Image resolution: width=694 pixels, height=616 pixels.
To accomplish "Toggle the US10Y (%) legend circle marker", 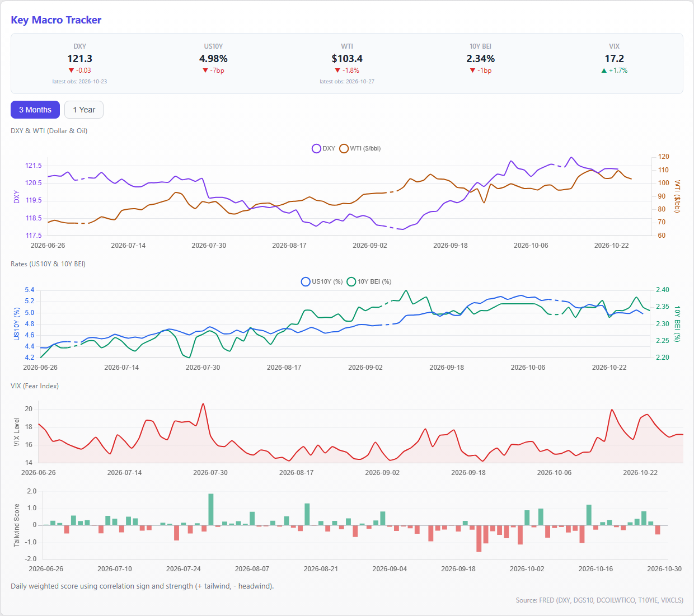I will 306,281.
